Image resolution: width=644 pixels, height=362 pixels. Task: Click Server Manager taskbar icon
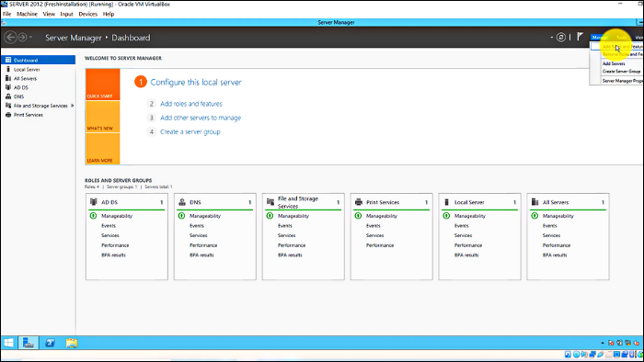(29, 343)
